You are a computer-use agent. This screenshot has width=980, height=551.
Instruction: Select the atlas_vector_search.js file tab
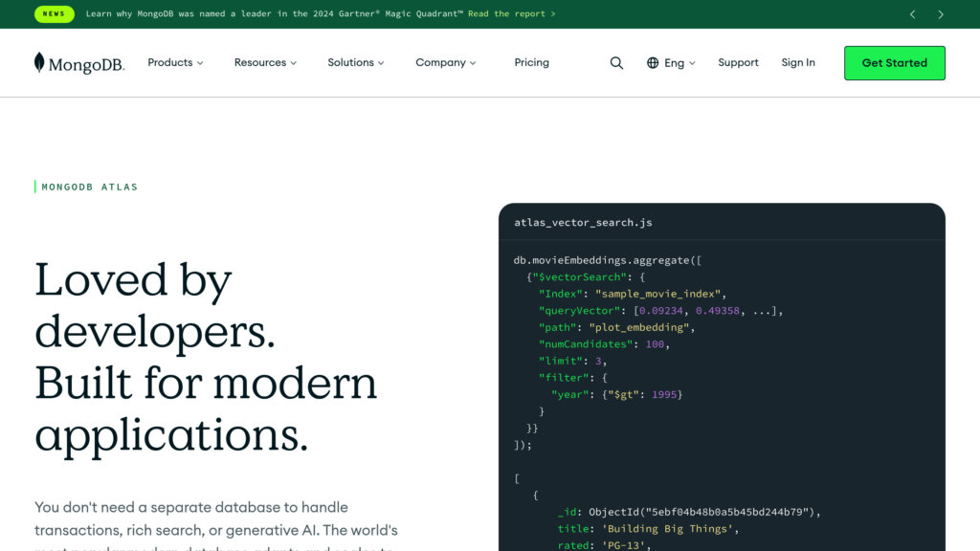click(x=583, y=222)
